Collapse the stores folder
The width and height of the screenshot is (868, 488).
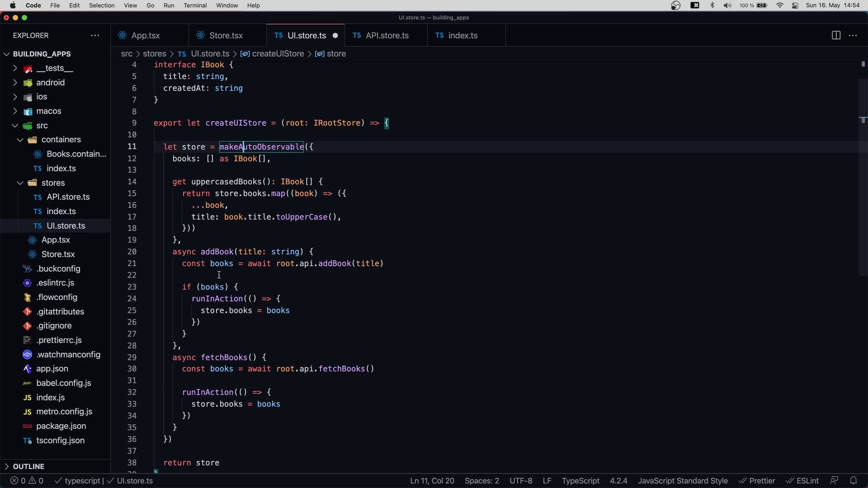pyautogui.click(x=53, y=183)
